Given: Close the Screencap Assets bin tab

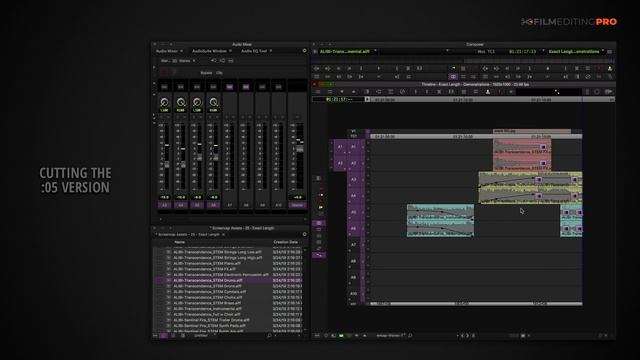Looking at the screenshot, I should pos(223,234).
